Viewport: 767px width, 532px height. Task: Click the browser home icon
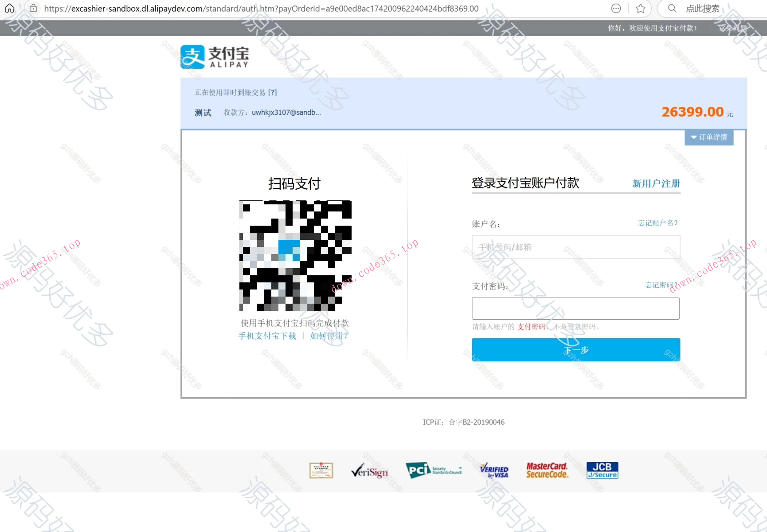[9, 8]
